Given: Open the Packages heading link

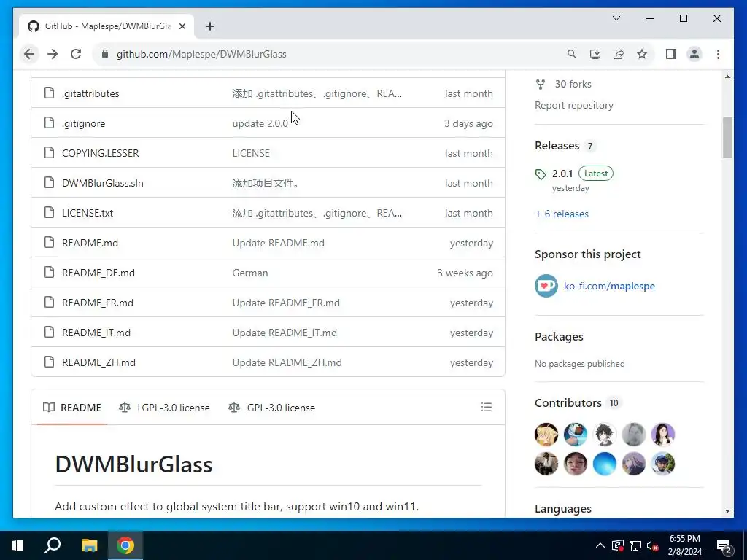Looking at the screenshot, I should coord(559,337).
